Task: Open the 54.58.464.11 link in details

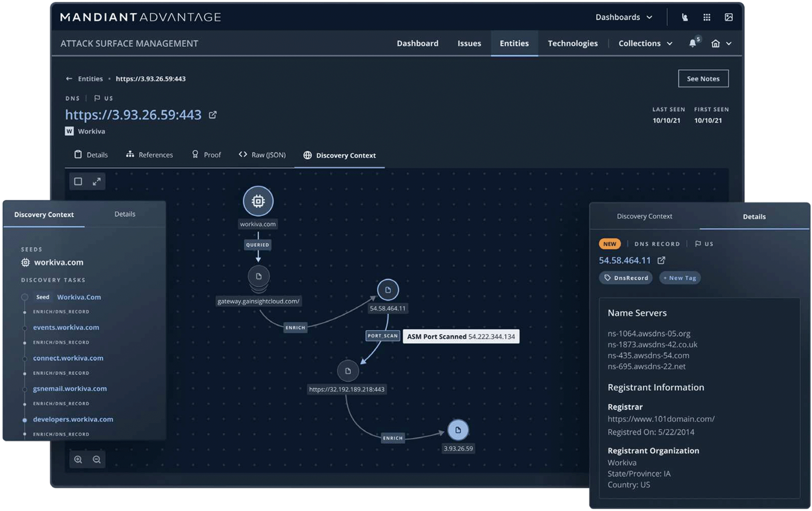Action: (x=625, y=261)
